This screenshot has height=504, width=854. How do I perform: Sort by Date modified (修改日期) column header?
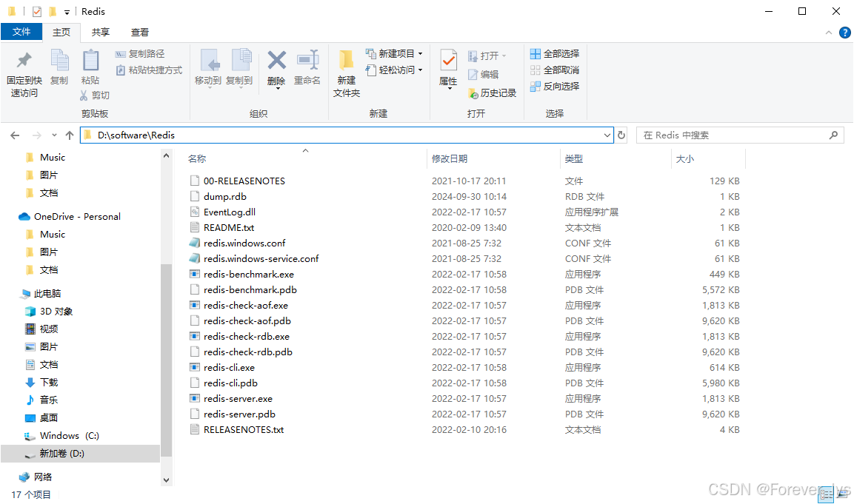coord(450,159)
